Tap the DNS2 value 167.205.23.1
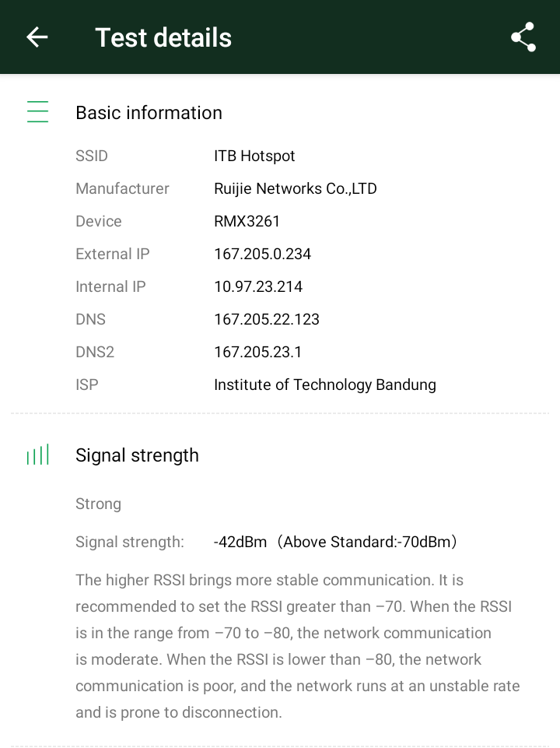This screenshot has width=560, height=748. point(257,352)
